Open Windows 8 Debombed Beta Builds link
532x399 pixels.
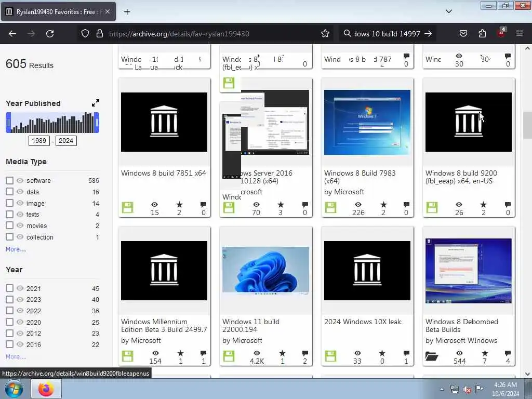coord(462,325)
